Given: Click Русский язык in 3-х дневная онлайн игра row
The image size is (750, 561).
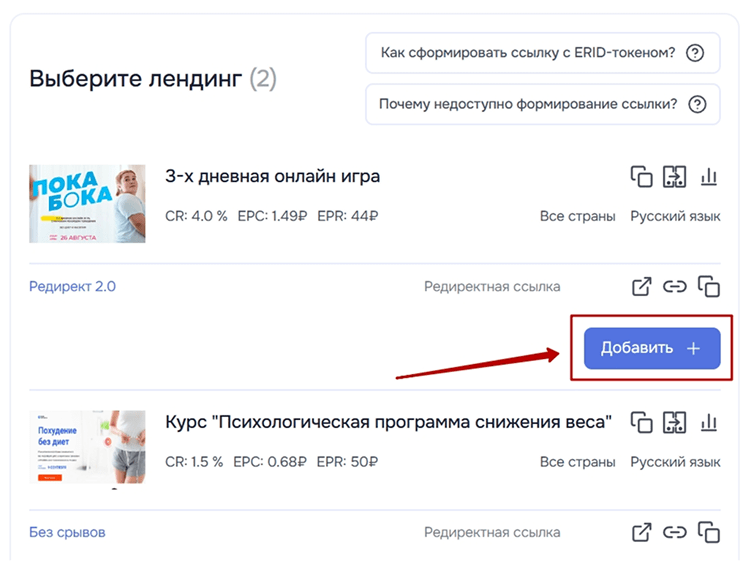Looking at the screenshot, I should [675, 216].
